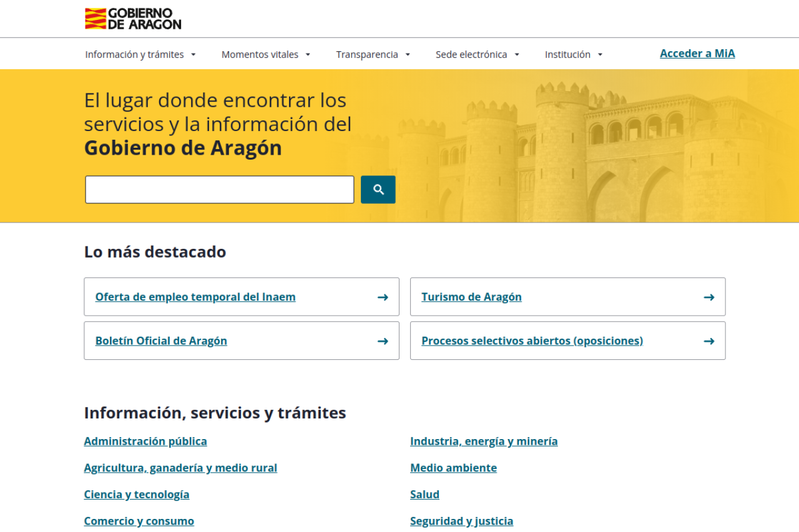Open the Institución menu
This screenshot has height=532, width=799.
573,54
